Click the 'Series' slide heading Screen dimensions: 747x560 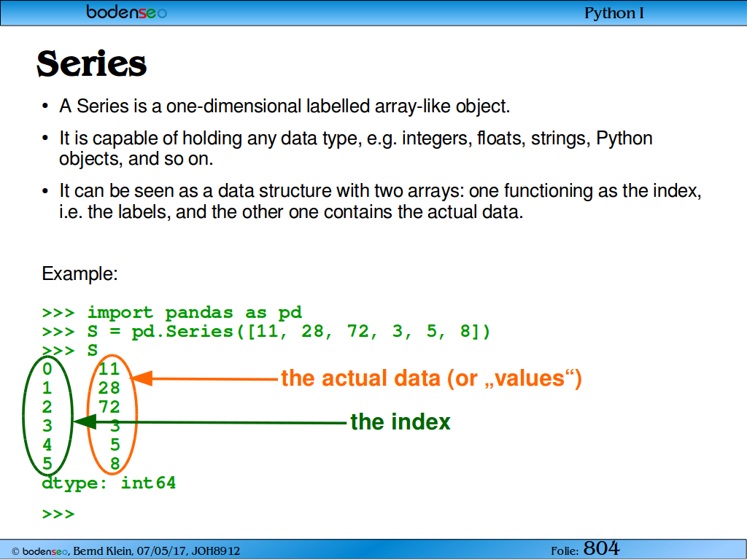(91, 63)
